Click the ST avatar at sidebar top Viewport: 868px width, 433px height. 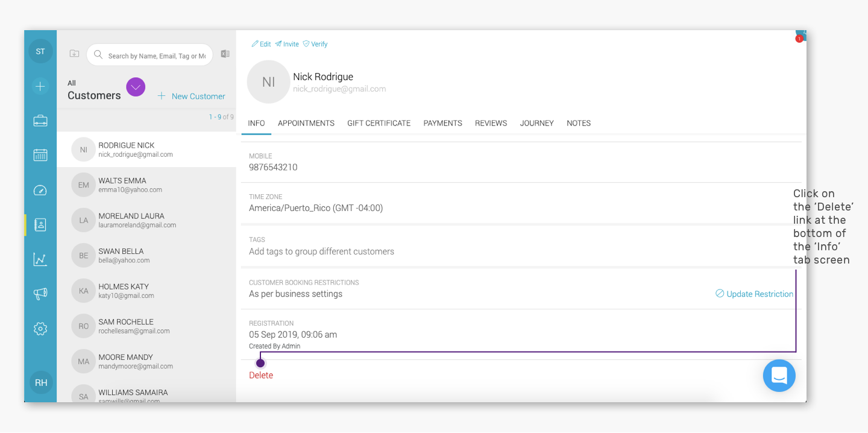coord(40,51)
